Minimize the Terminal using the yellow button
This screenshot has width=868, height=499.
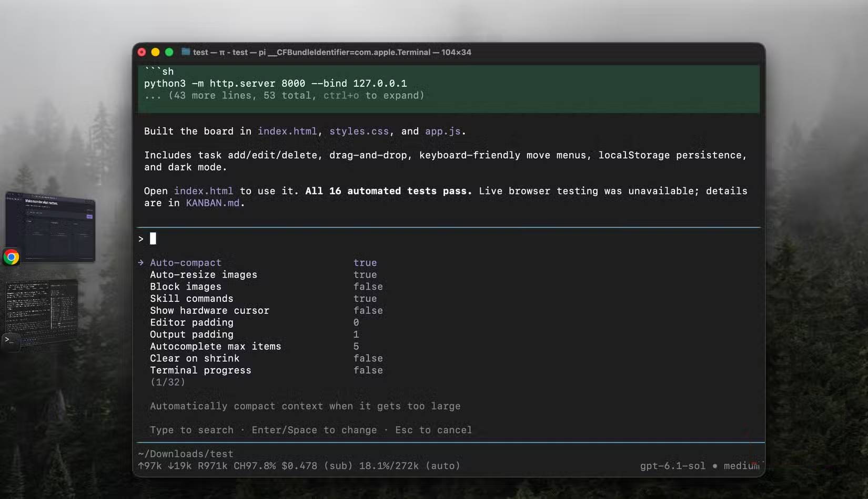(155, 52)
